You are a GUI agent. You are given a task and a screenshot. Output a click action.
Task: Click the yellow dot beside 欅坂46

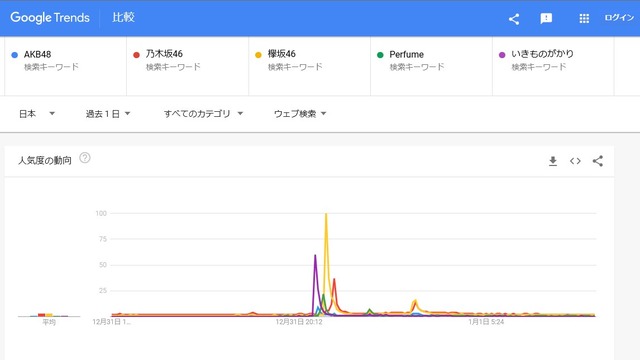(x=258, y=55)
